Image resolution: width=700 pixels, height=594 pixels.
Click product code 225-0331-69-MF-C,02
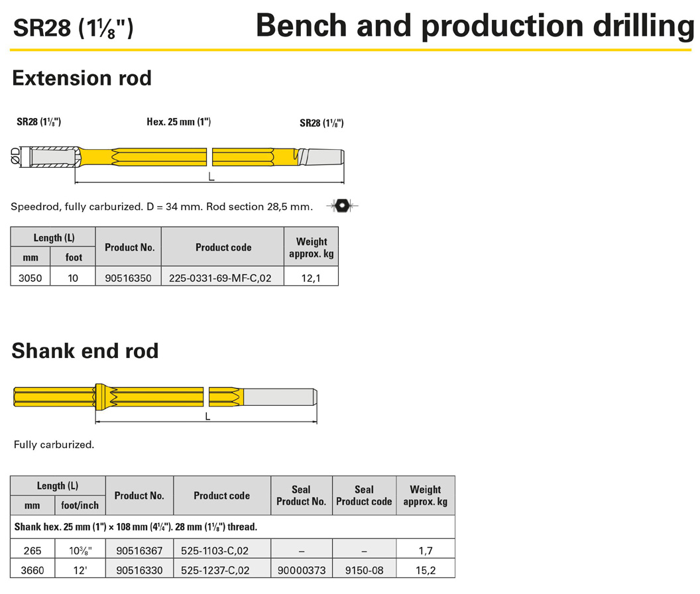pyautogui.click(x=220, y=278)
